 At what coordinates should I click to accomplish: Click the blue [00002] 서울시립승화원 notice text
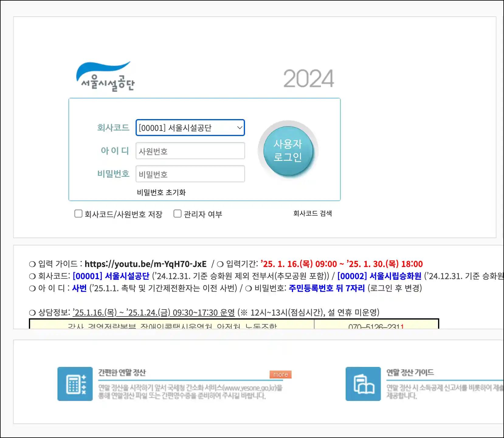pos(379,276)
